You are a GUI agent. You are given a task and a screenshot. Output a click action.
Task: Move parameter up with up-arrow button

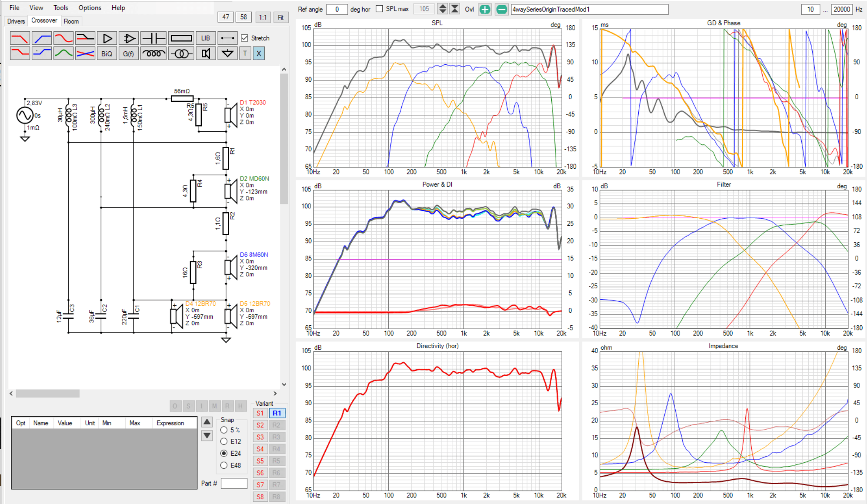click(207, 422)
